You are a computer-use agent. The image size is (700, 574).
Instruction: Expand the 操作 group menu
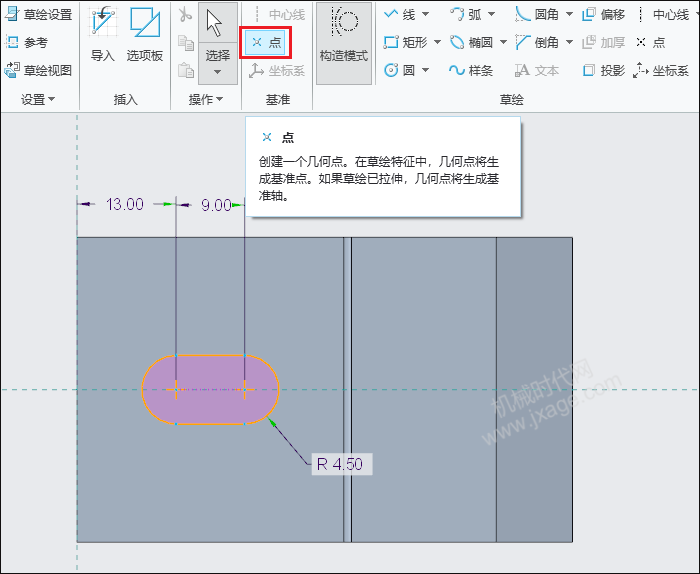[x=205, y=99]
